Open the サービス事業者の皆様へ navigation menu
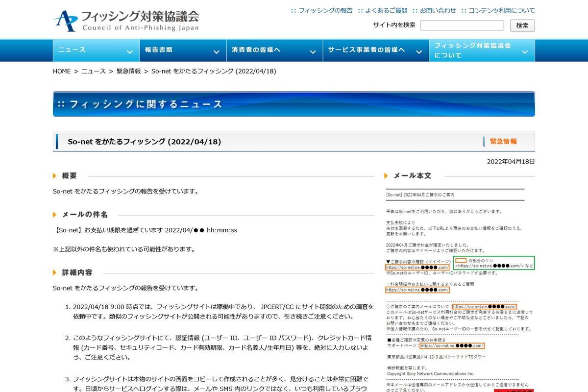 coord(376,50)
